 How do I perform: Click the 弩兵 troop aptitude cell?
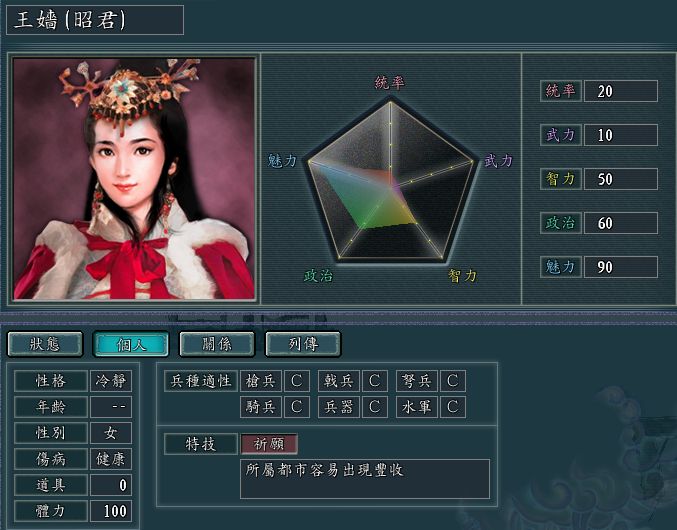pyautogui.click(x=417, y=381)
